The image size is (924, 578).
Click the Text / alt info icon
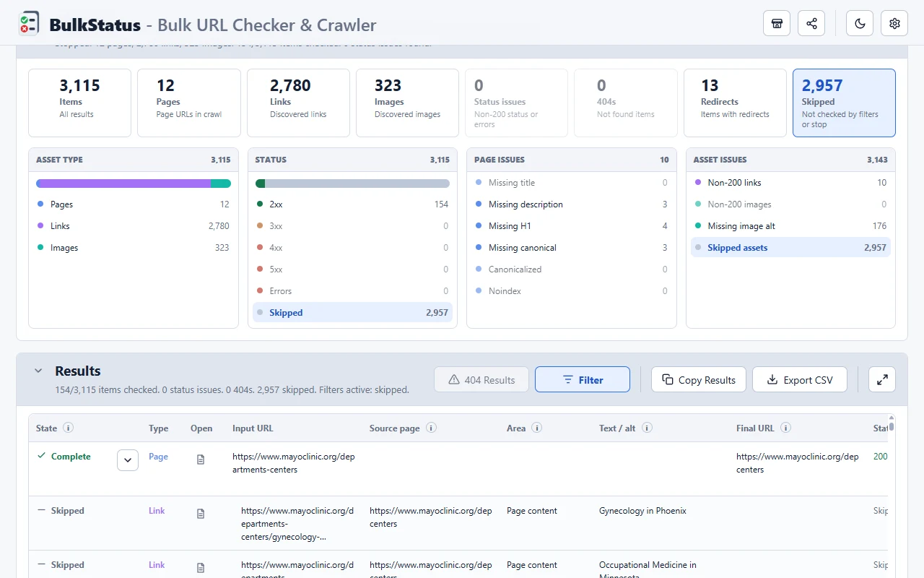click(x=647, y=428)
